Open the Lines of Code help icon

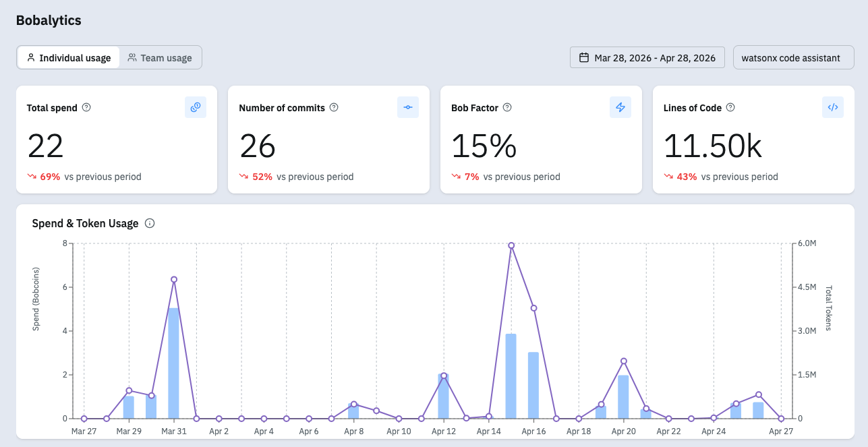(x=730, y=107)
